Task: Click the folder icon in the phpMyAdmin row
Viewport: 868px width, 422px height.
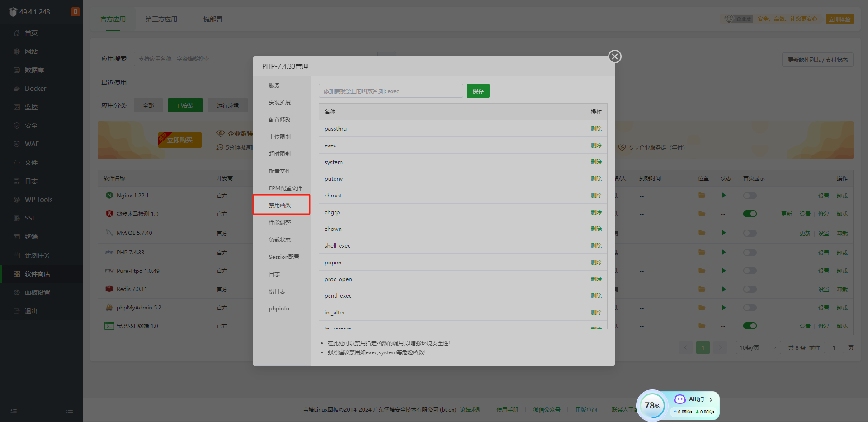Action: [702, 308]
